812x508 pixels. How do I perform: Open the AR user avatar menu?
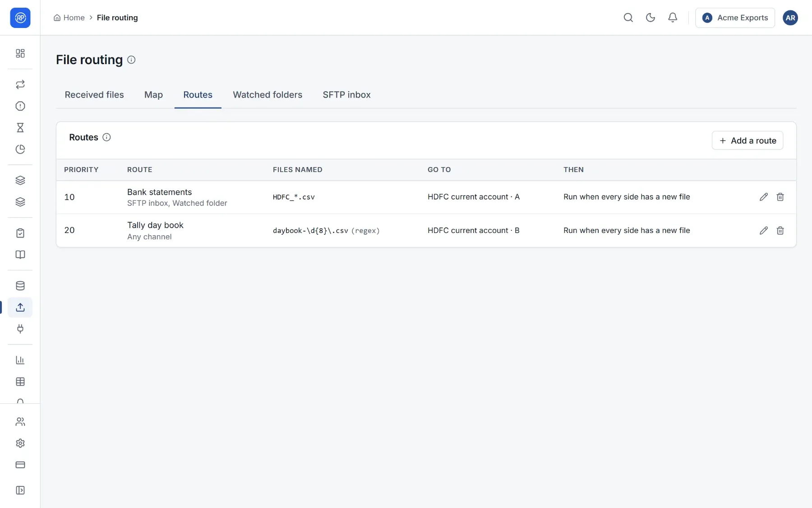click(x=790, y=18)
